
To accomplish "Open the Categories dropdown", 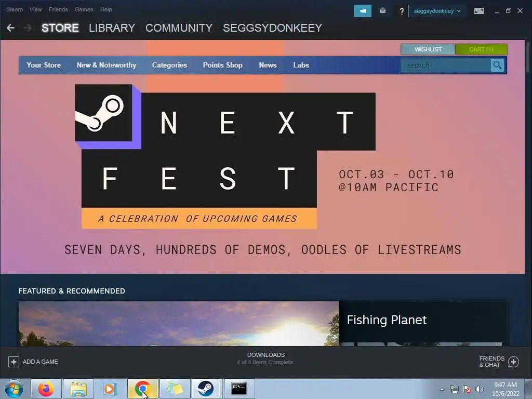I will (169, 65).
